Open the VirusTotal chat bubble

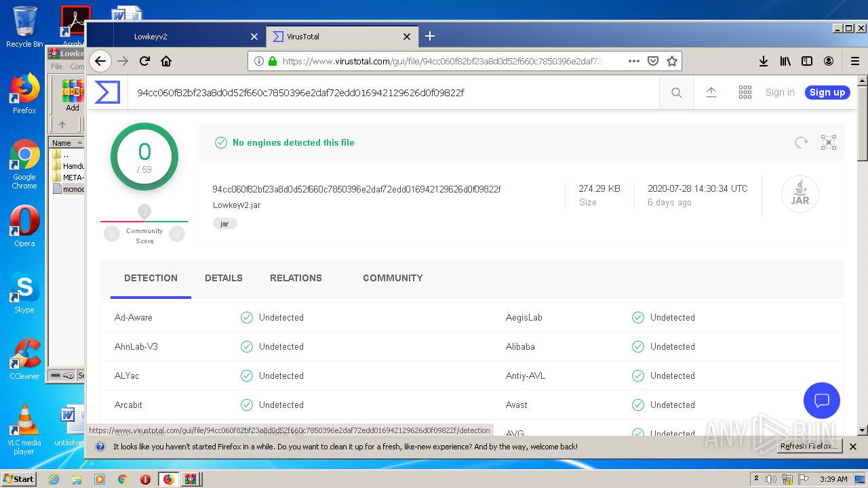click(822, 400)
